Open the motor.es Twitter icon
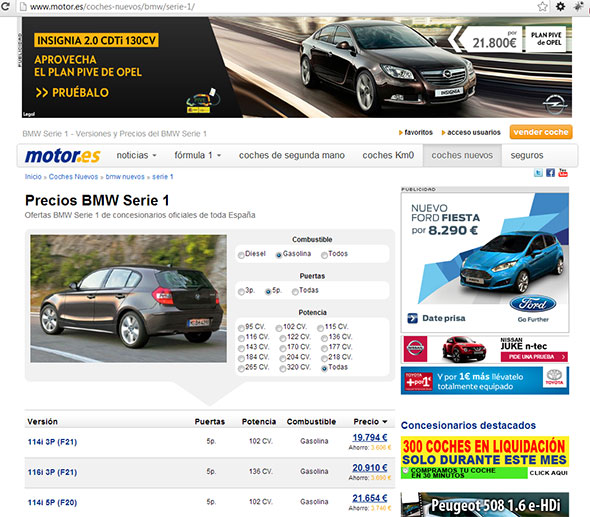Viewport: 590px width, 517px height. (538, 173)
